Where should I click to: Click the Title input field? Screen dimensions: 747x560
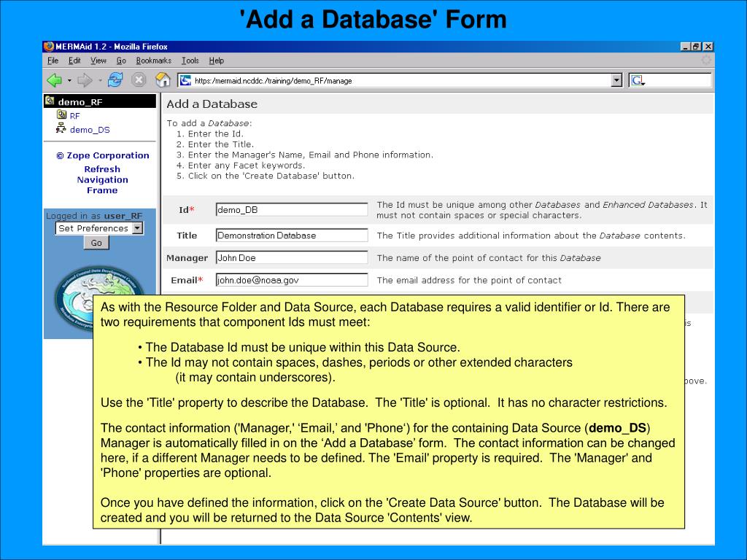292,236
